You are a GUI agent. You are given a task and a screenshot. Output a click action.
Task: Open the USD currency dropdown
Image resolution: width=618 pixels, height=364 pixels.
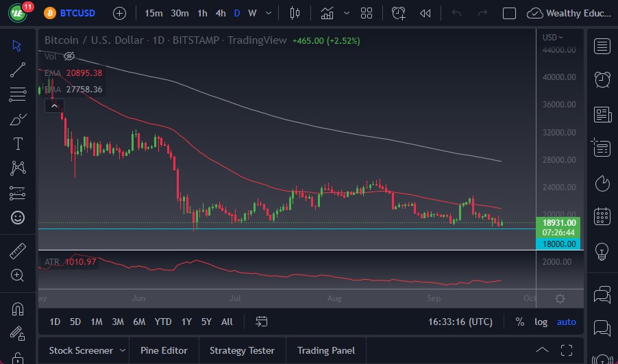(553, 38)
